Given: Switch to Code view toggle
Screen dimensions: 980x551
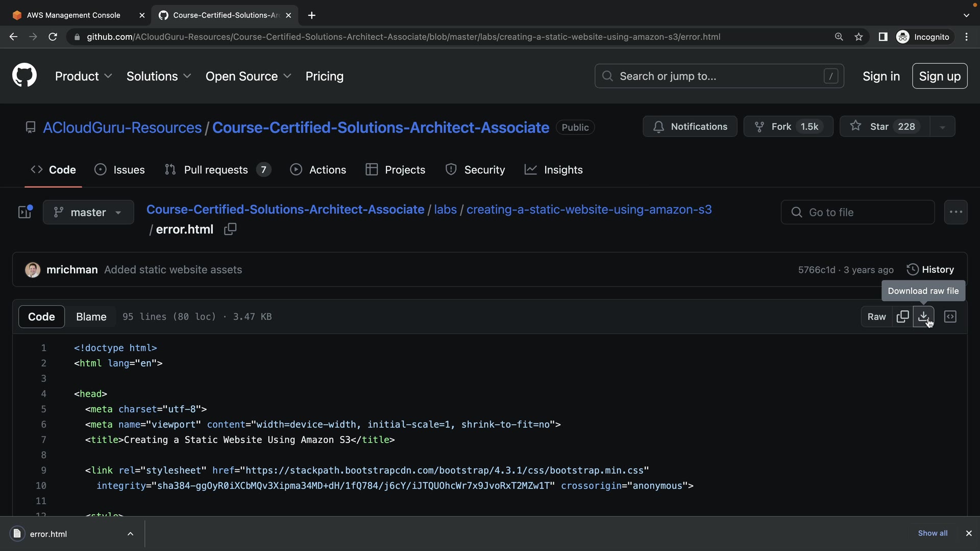Looking at the screenshot, I should pyautogui.click(x=41, y=317).
